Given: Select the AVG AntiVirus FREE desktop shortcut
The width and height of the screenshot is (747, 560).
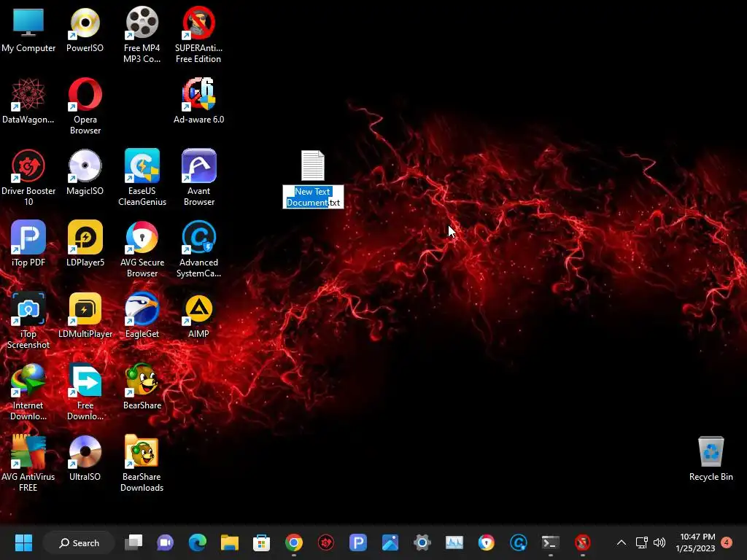Looking at the screenshot, I should (x=28, y=463).
